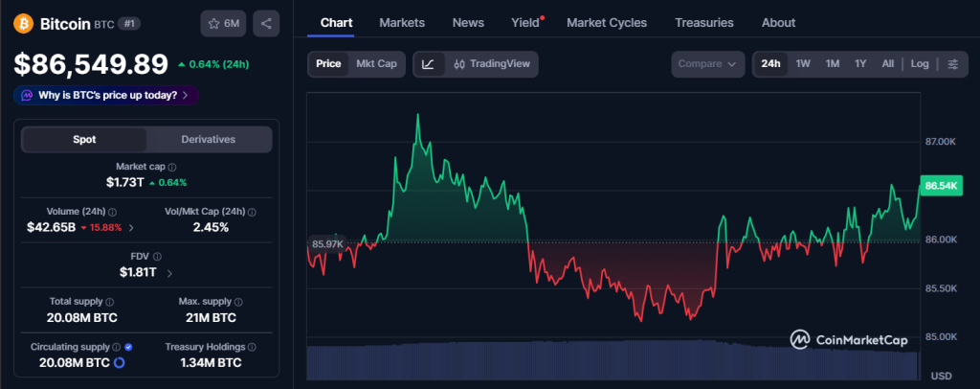Select the line chart icon
The image size is (980, 389).
[429, 64]
